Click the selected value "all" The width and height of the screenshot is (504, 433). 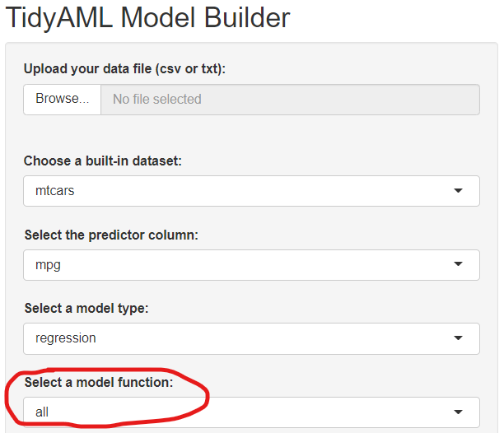[x=42, y=412]
